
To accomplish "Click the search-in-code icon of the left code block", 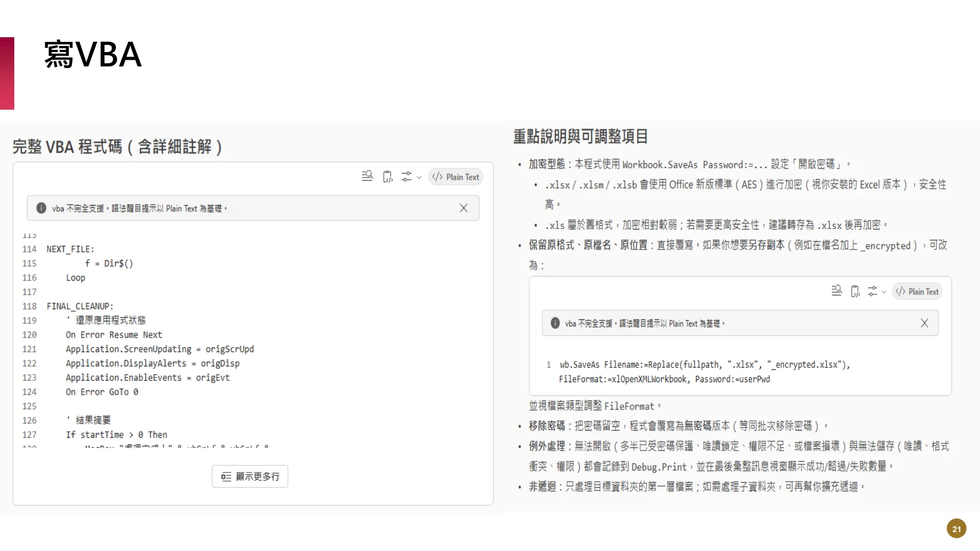I will 367,177.
